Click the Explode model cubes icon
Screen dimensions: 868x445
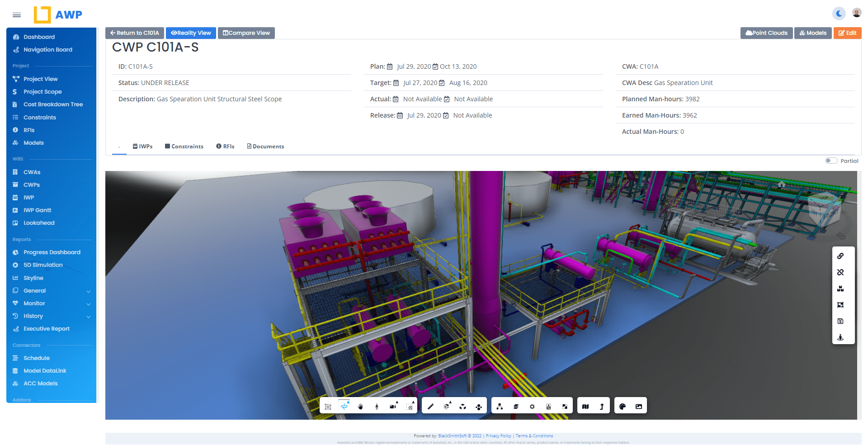[x=462, y=407]
